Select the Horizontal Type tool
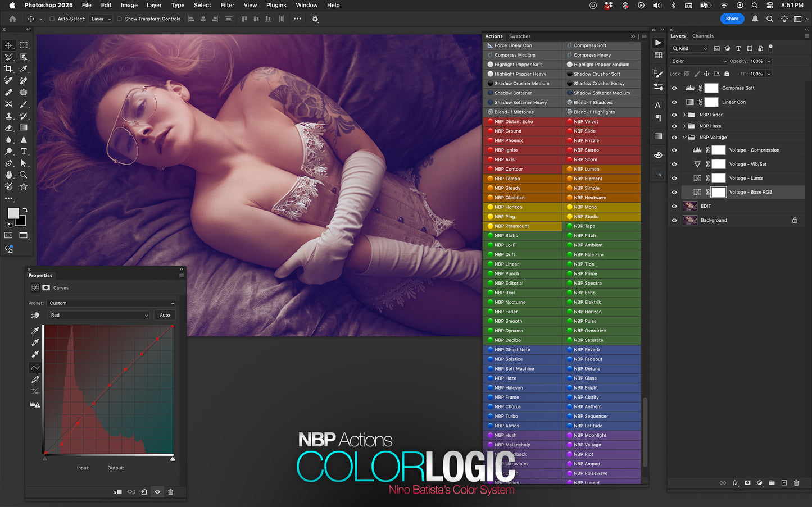The image size is (812, 507). pos(24,151)
